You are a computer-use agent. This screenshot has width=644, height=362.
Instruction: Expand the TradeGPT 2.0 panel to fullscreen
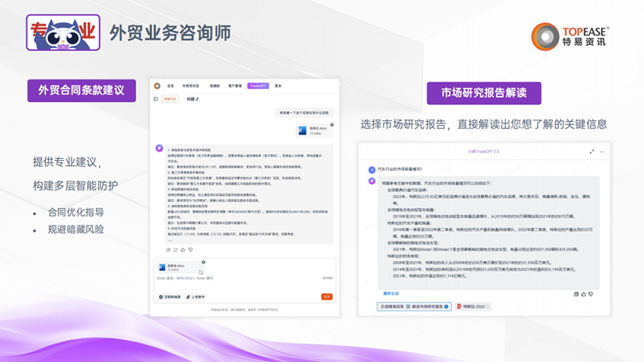[592, 152]
